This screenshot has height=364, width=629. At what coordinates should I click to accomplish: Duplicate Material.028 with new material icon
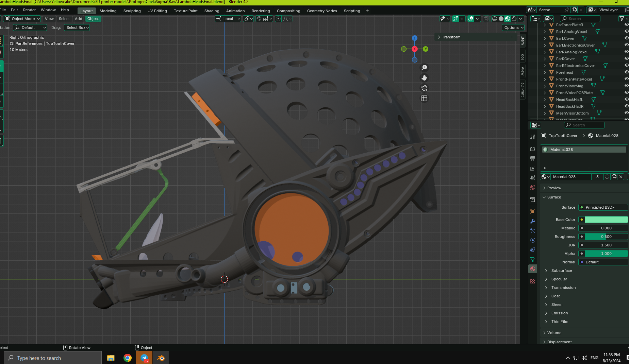(614, 177)
